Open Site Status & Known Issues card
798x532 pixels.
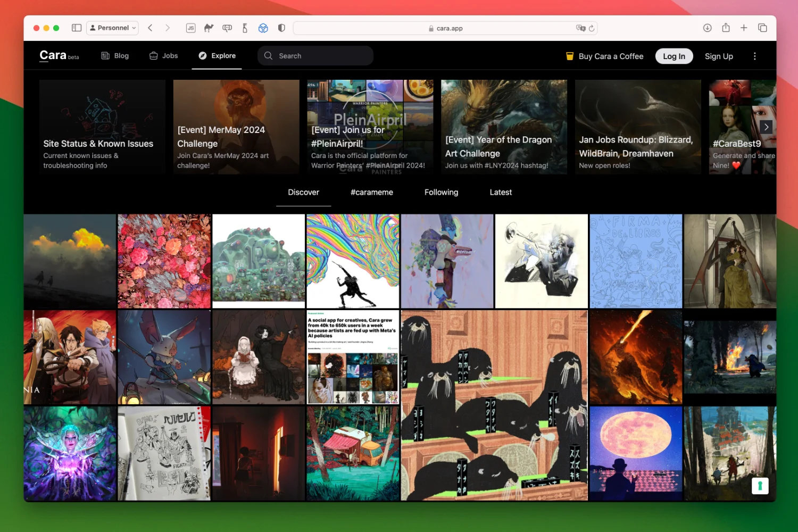[x=102, y=127]
